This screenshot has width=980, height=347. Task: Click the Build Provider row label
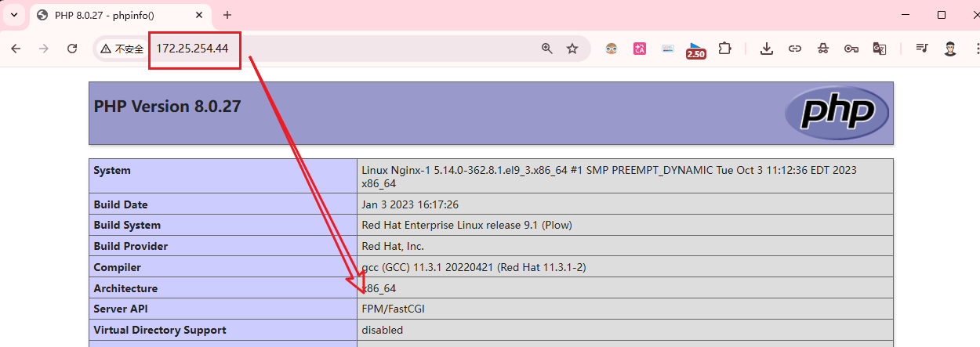131,246
